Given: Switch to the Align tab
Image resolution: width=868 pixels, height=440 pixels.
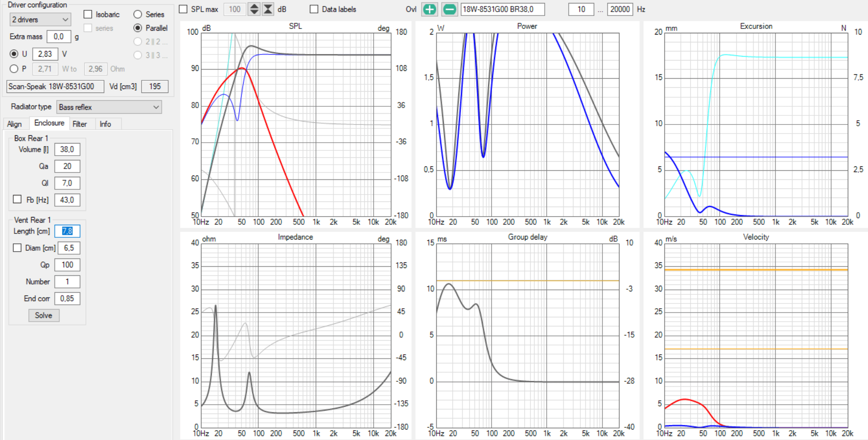Looking at the screenshot, I should tap(14, 124).
